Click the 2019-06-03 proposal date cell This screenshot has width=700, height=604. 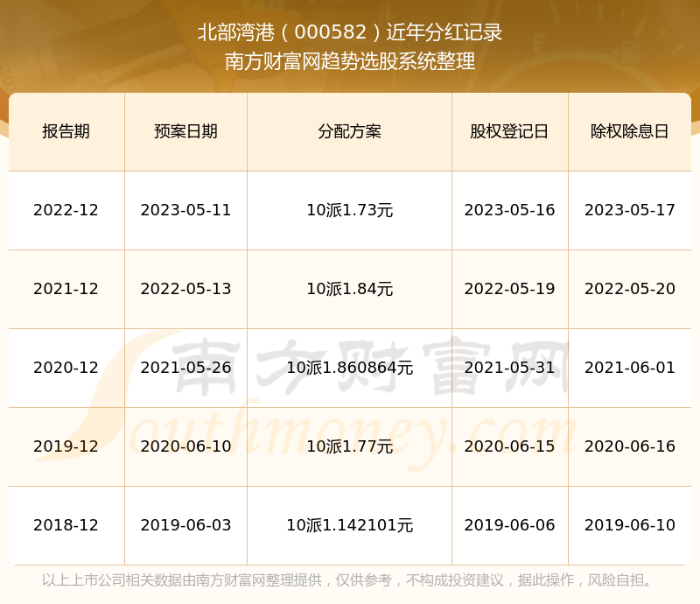(x=185, y=525)
